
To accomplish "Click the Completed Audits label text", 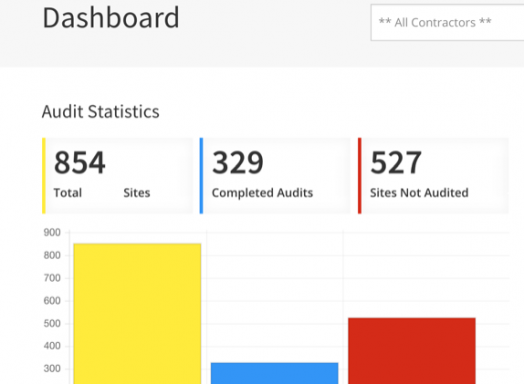I will 262,193.
